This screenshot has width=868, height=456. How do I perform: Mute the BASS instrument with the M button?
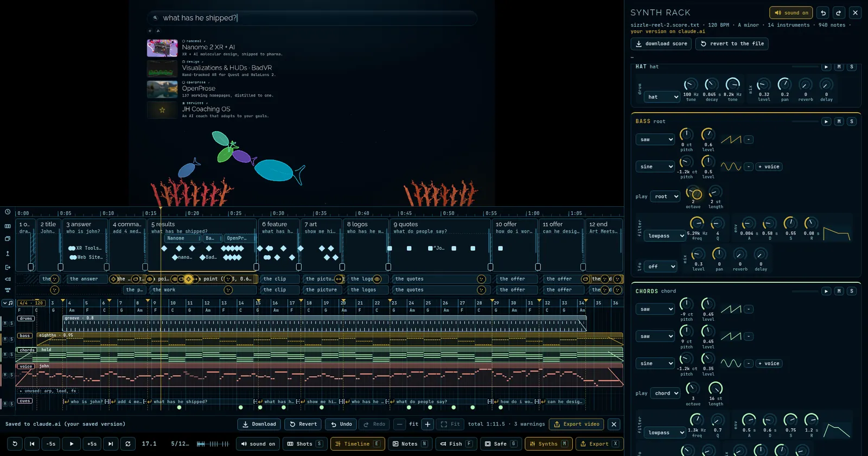tap(839, 122)
